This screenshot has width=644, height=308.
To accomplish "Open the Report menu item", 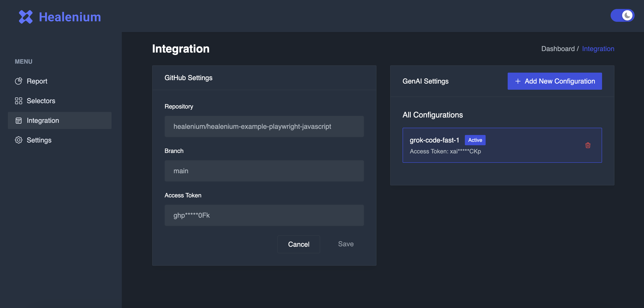I will point(37,81).
